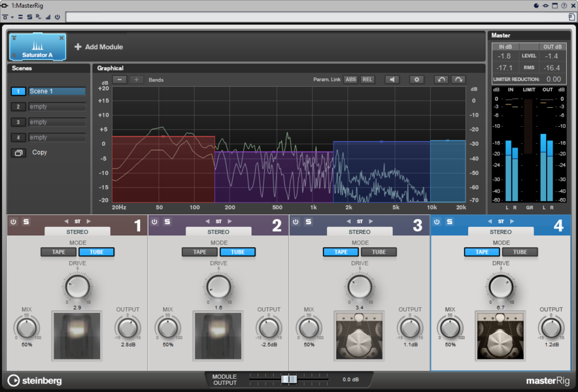
Task: Set band 1 mode to TUBE
Action: (x=97, y=252)
